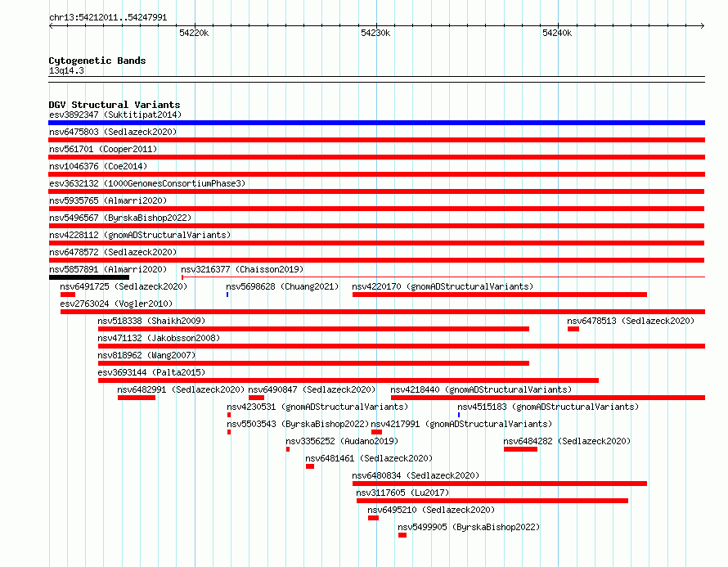Open nsv5503543 (ByrskaBishop2022) label
This screenshot has height=567, width=728.
point(298,424)
